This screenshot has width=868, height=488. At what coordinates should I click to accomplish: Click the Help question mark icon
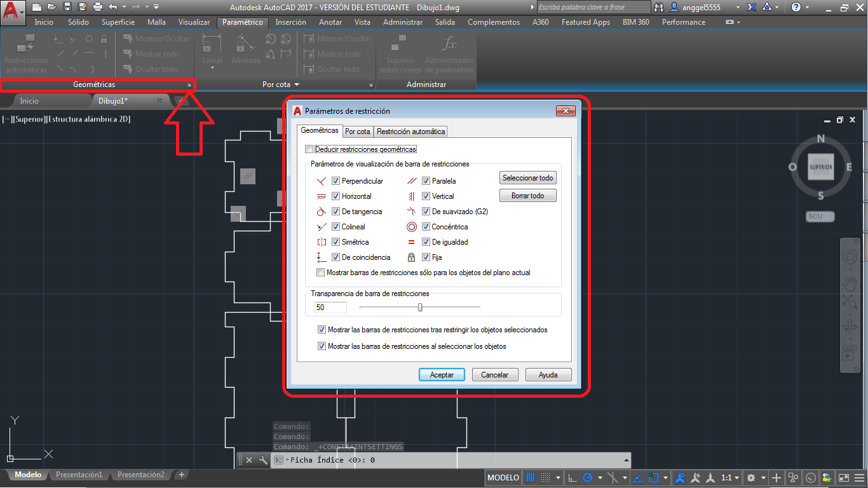[x=796, y=7]
